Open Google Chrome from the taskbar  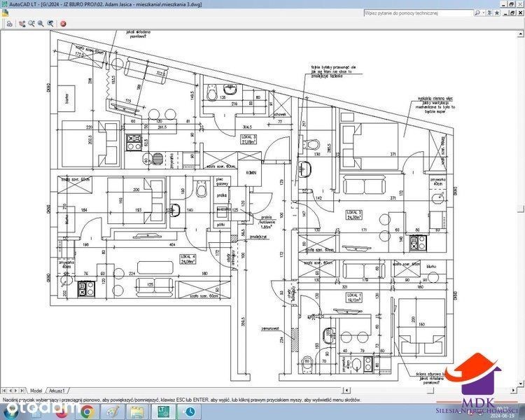coord(86,412)
